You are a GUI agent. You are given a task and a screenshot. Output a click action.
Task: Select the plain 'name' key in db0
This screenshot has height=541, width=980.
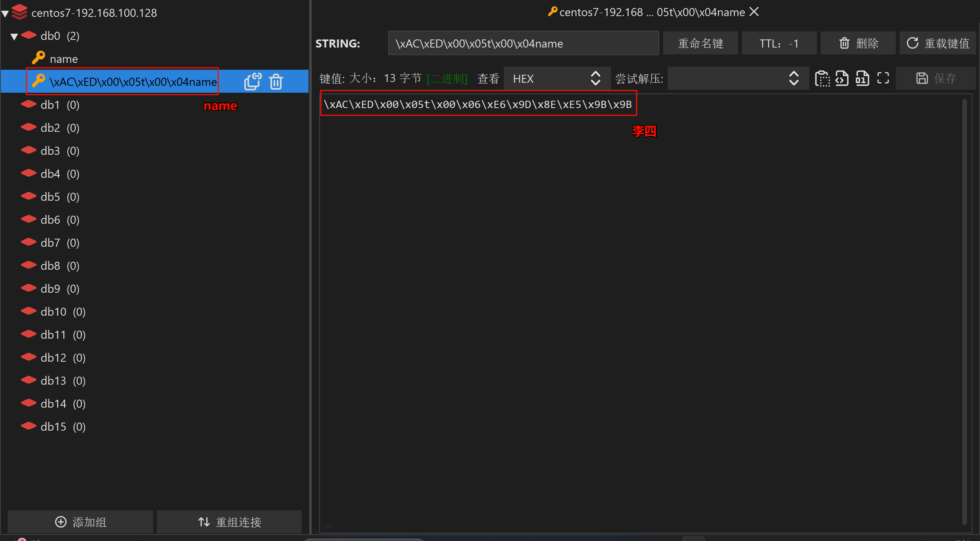64,59
